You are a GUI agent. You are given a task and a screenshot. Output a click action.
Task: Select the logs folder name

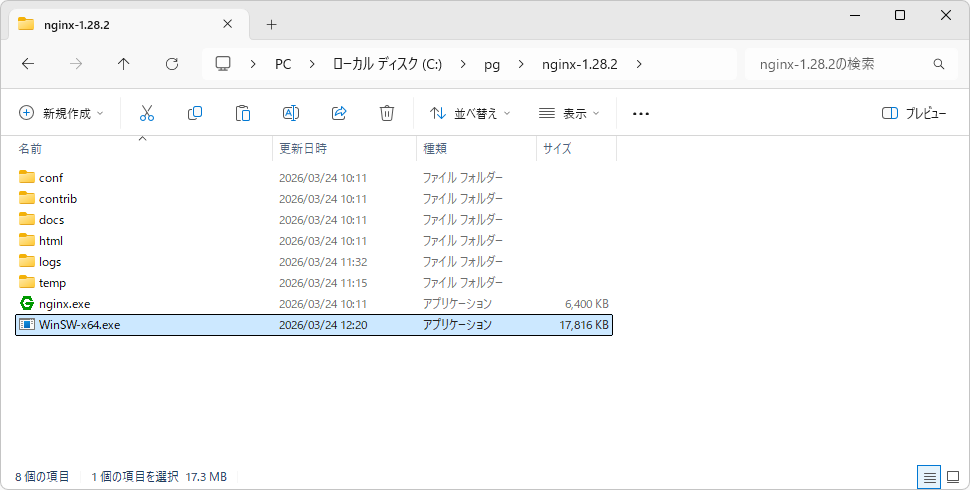(50, 262)
